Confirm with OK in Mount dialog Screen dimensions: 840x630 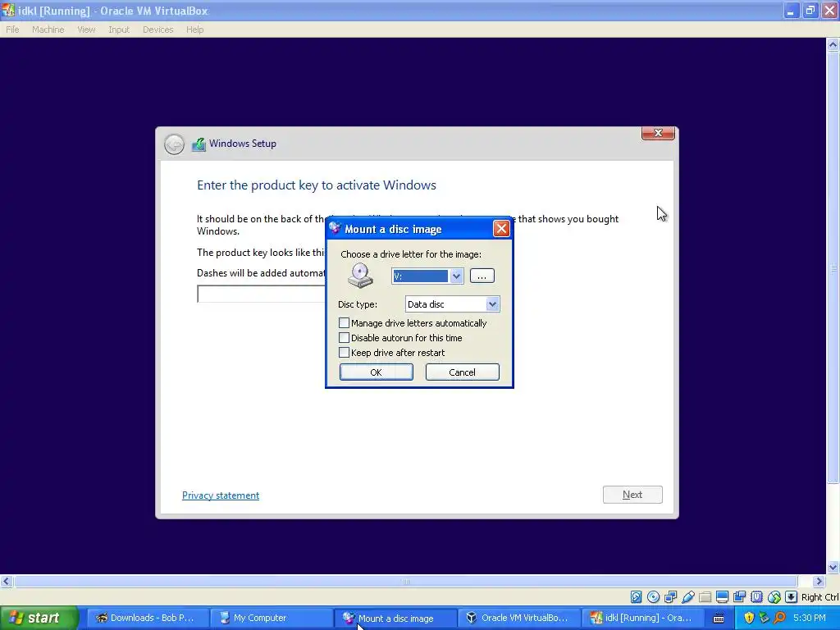click(376, 372)
